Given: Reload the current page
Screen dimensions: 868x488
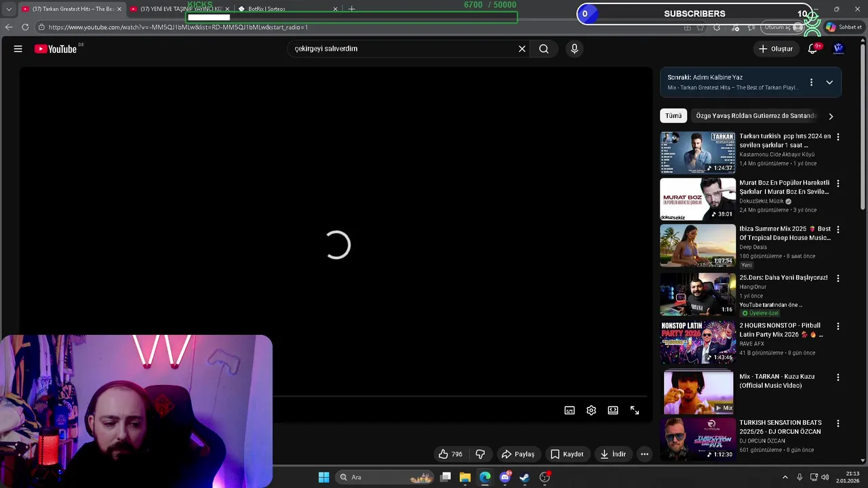Looking at the screenshot, I should (25, 27).
